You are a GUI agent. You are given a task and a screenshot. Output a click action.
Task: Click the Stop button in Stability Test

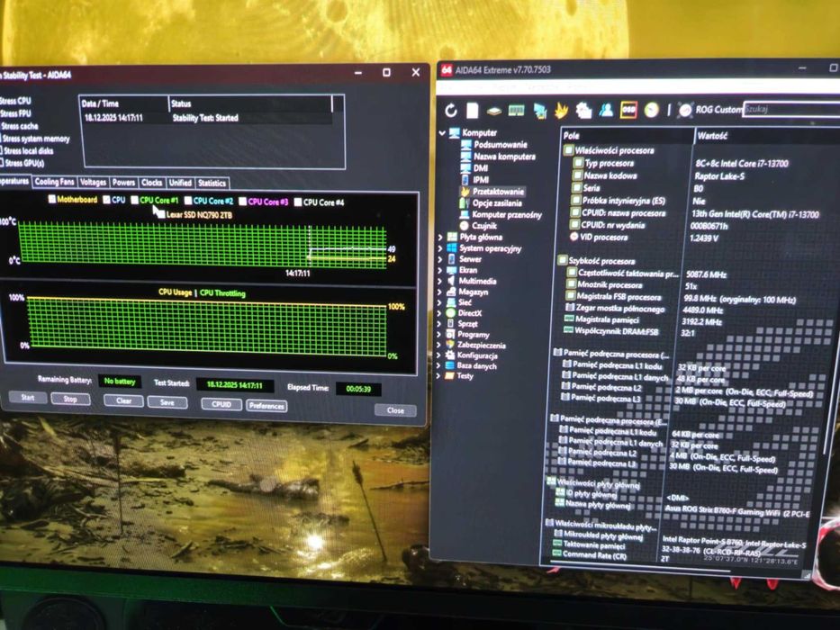[70, 399]
